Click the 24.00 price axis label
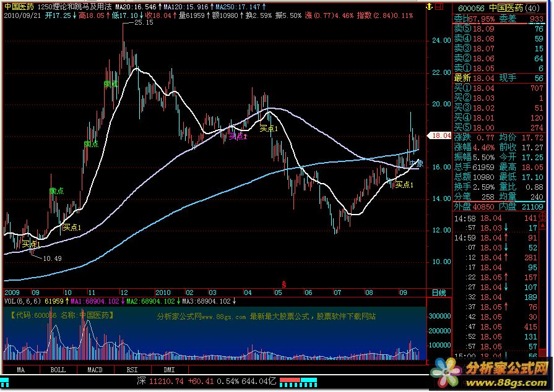 [441, 41]
